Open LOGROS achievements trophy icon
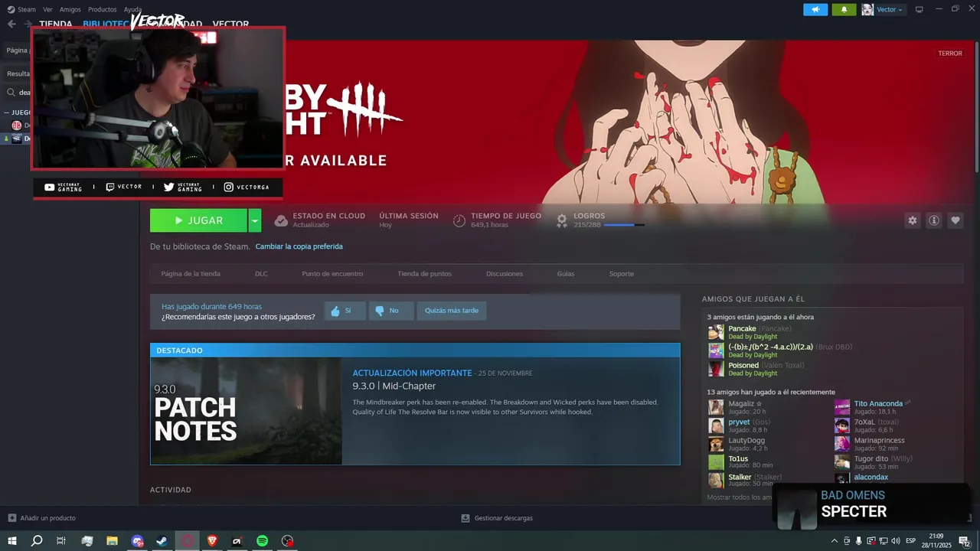This screenshot has height=551, width=980. pos(562,220)
